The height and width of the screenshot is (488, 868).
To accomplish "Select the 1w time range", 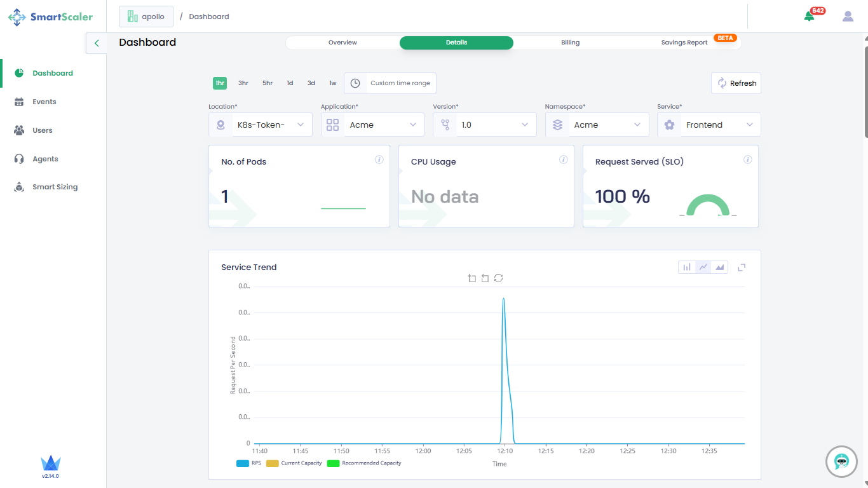I will point(333,83).
